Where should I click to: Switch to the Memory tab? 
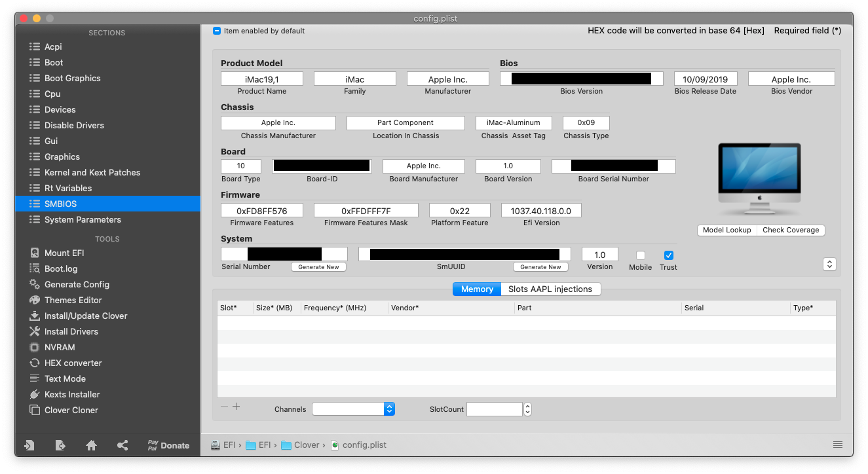tap(477, 289)
